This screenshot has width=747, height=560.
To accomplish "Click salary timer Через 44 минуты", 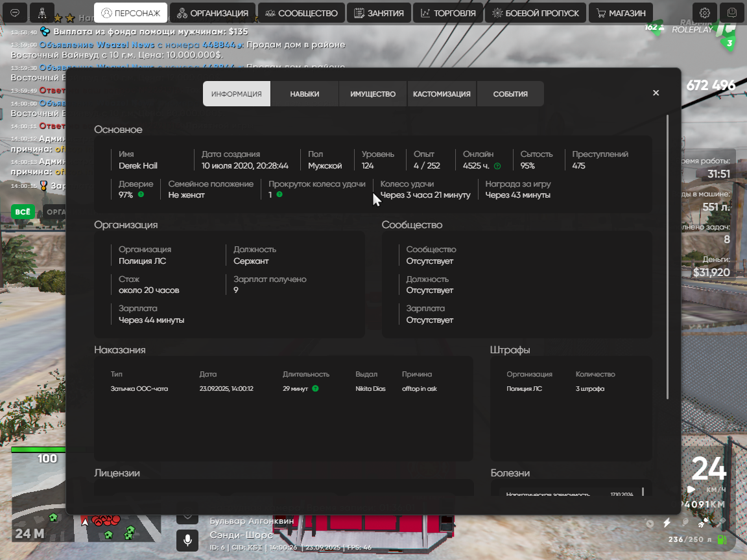I will coord(152,320).
